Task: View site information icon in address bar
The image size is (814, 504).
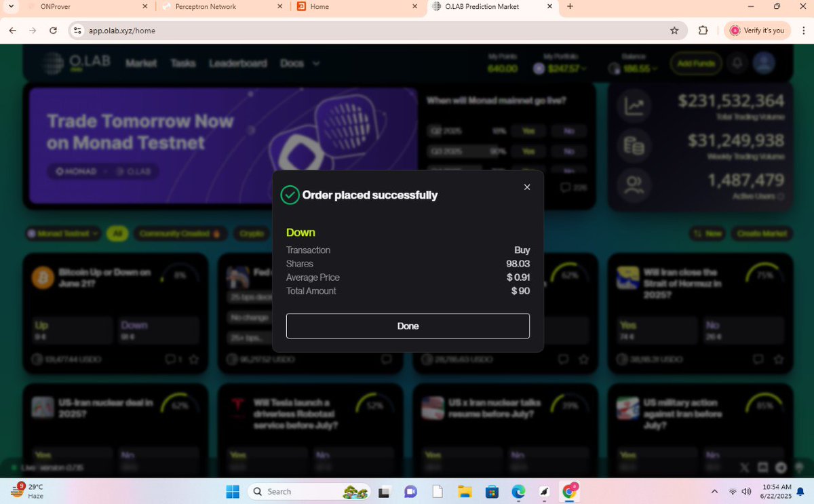Action: click(x=77, y=31)
